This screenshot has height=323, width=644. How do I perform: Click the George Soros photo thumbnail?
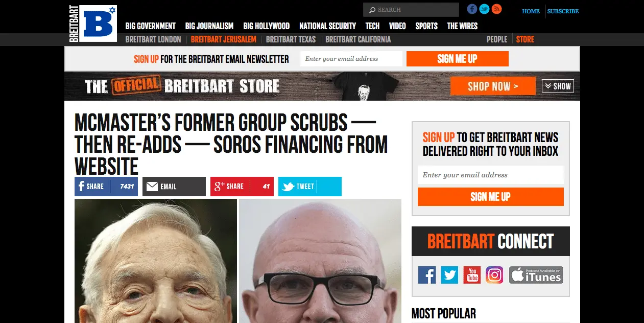pyautogui.click(x=156, y=261)
